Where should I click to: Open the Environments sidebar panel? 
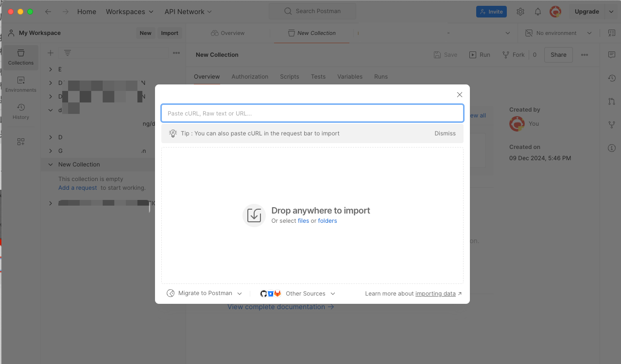pyautogui.click(x=21, y=84)
